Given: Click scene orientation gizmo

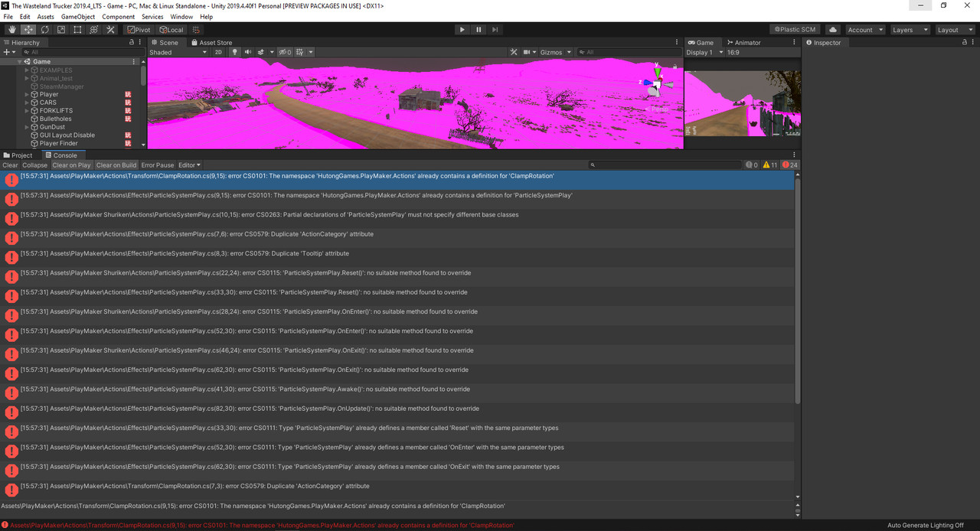Looking at the screenshot, I should pyautogui.click(x=656, y=83).
